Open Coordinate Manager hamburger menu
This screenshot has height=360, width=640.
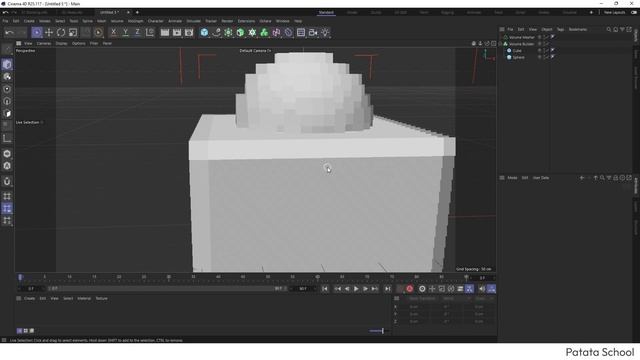396,298
